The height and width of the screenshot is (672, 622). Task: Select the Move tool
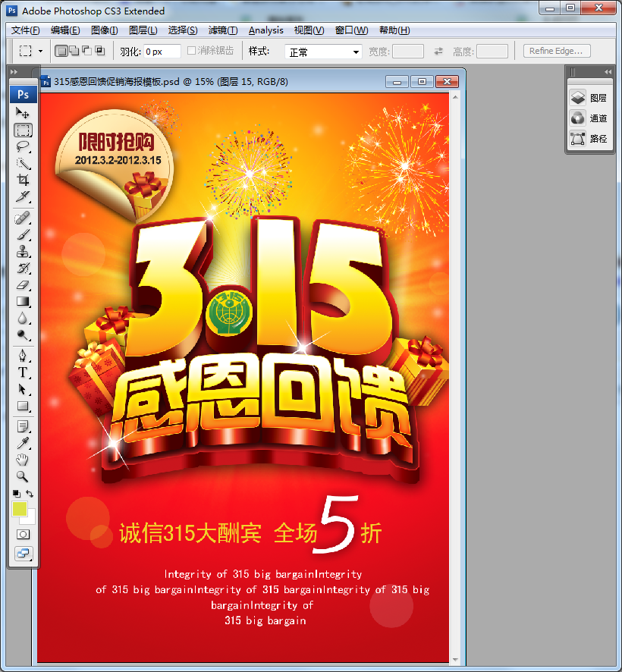tap(22, 113)
